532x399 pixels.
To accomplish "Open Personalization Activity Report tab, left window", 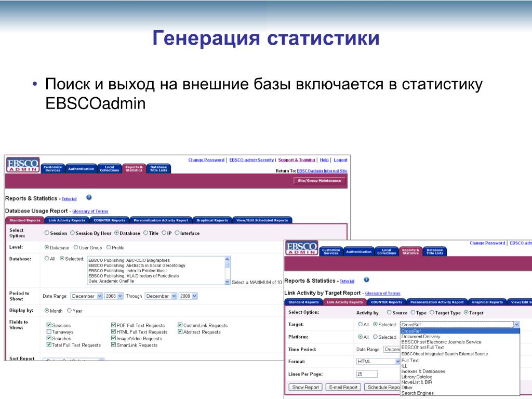I will click(x=161, y=220).
